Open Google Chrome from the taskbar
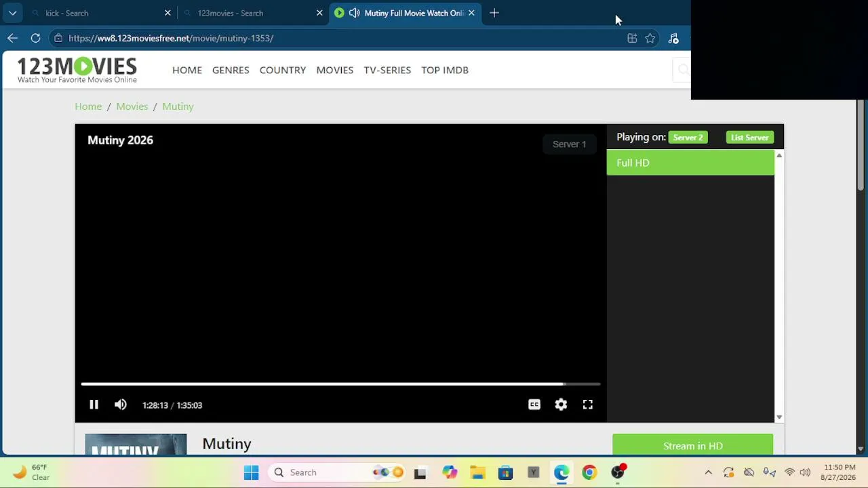This screenshot has width=868, height=488. [589, 472]
